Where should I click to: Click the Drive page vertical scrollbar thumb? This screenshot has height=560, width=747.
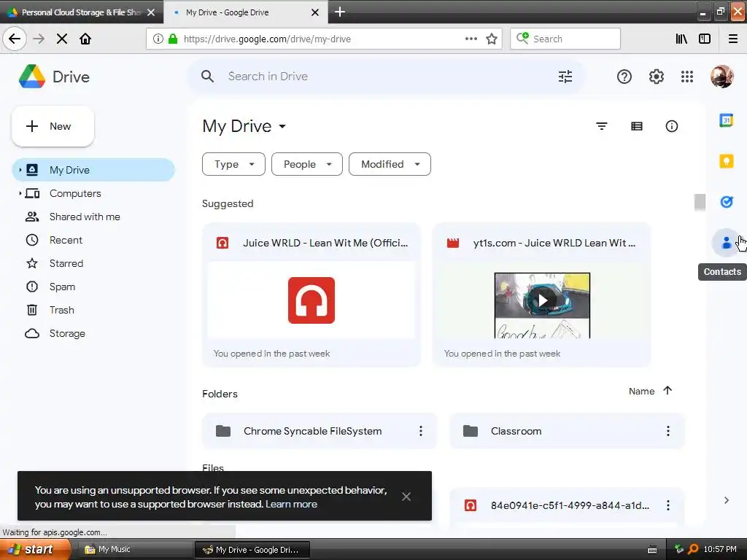click(x=700, y=202)
